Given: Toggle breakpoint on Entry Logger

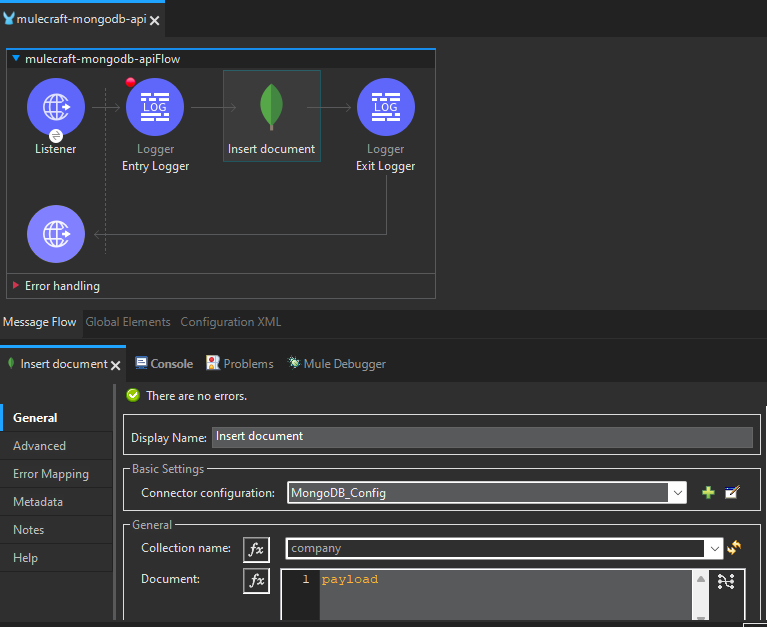Looking at the screenshot, I should [x=130, y=82].
